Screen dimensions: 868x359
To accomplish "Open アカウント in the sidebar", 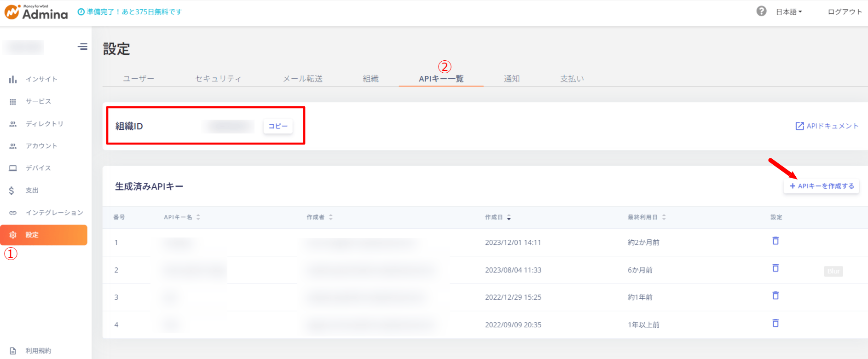I will pyautogui.click(x=41, y=146).
